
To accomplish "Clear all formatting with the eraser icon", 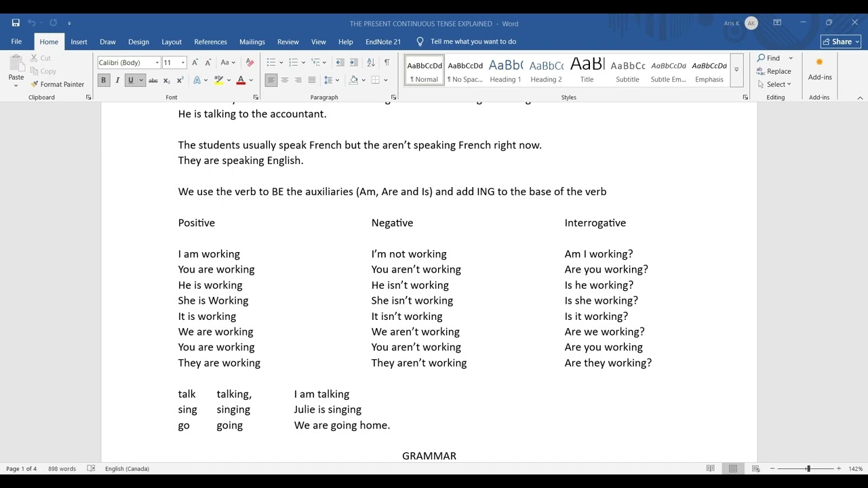I will [250, 62].
